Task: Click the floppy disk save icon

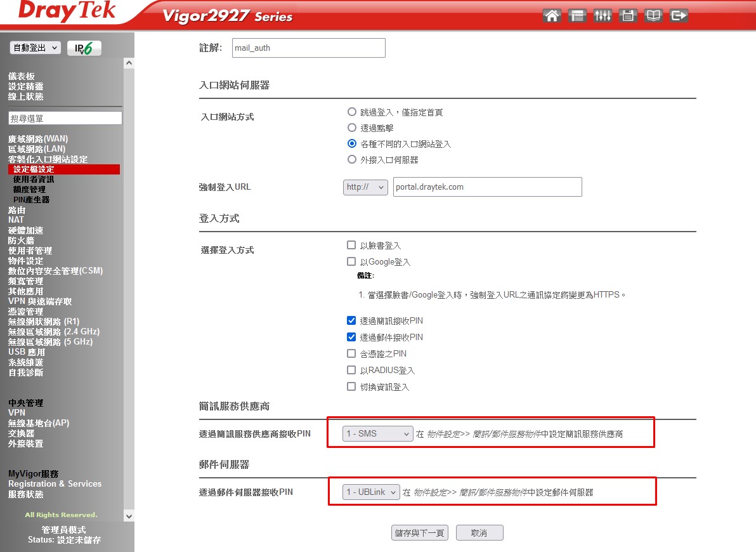Action: click(x=628, y=16)
